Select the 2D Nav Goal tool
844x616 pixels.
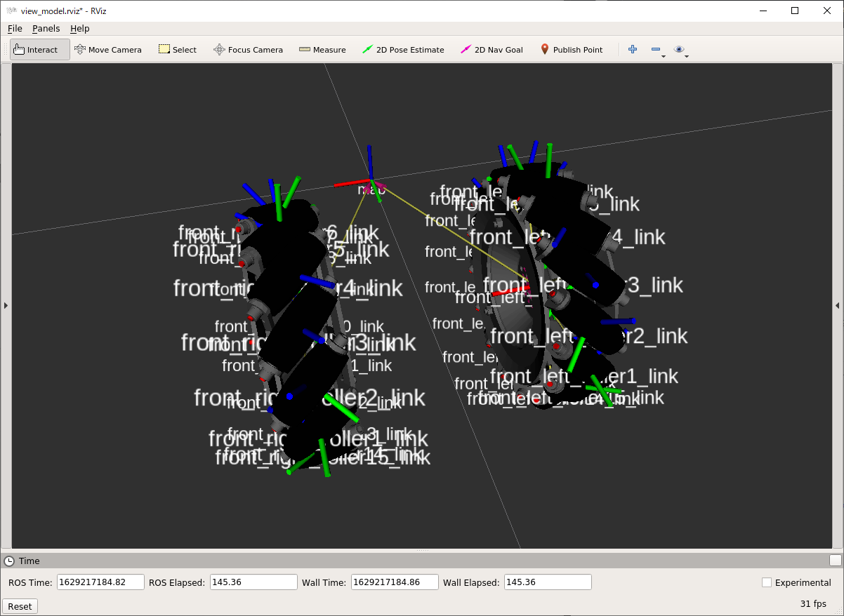(492, 50)
